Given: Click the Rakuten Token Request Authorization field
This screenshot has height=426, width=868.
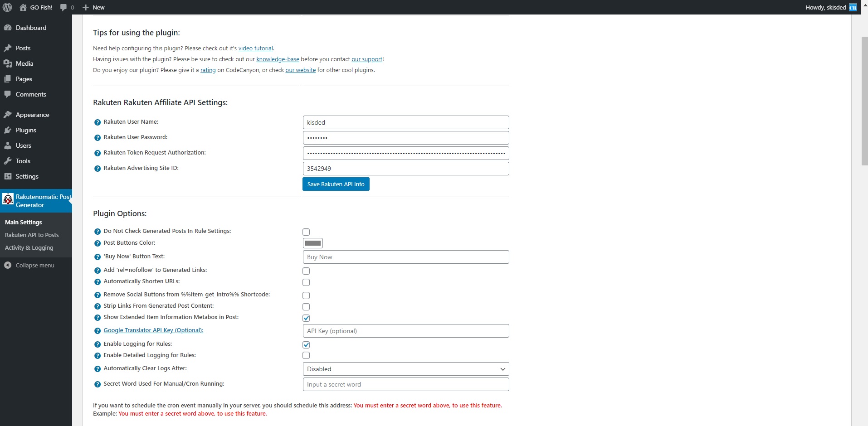Looking at the screenshot, I should tap(405, 153).
